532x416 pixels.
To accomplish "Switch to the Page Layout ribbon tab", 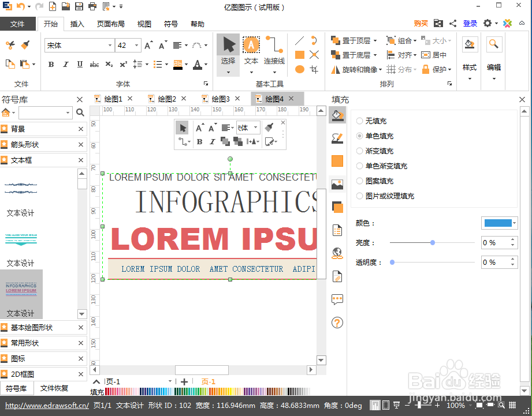I will [x=110, y=24].
